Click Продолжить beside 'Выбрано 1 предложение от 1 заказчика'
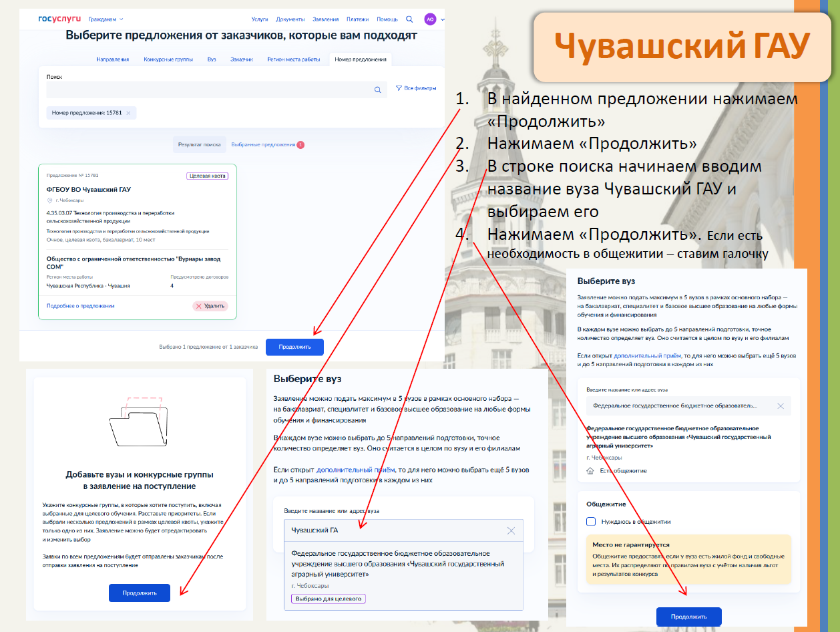Image resolution: width=840 pixels, height=632 pixels. 294,347
